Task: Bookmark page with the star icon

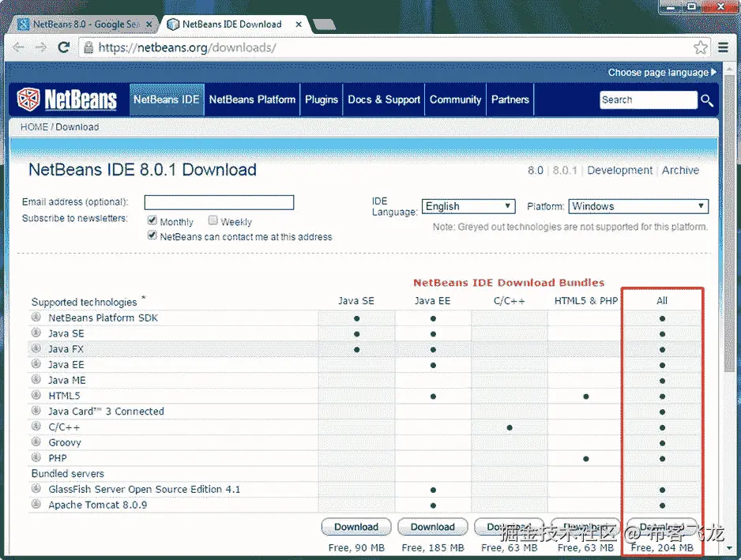Action: click(701, 47)
